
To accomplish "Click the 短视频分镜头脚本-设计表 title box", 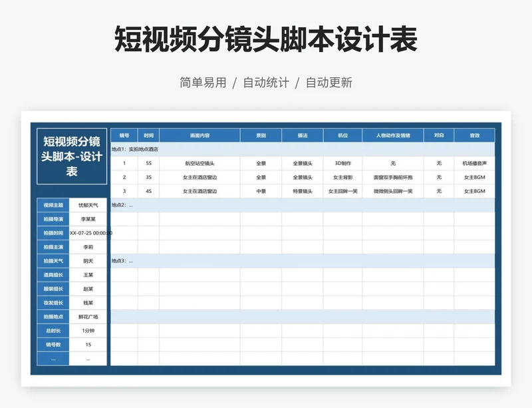I will tap(72, 156).
